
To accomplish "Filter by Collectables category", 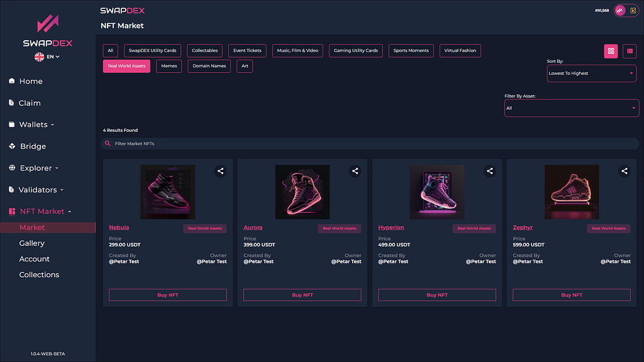I will pos(204,50).
